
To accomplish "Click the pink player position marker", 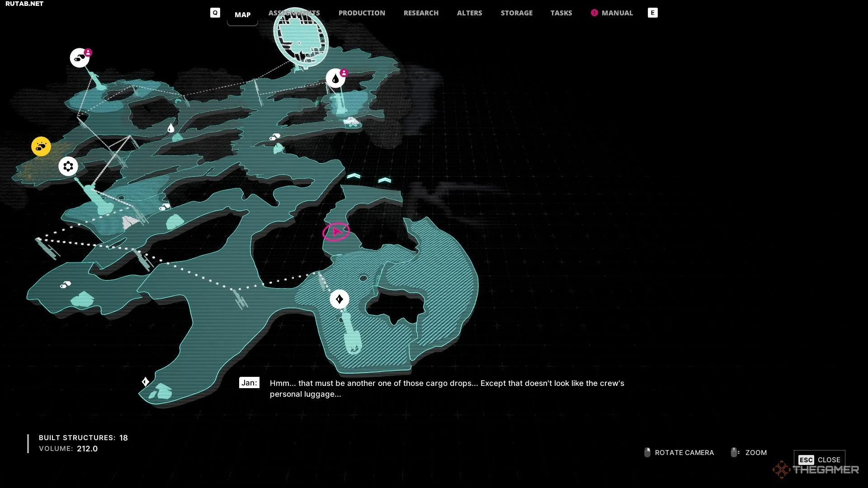I will click(x=336, y=232).
